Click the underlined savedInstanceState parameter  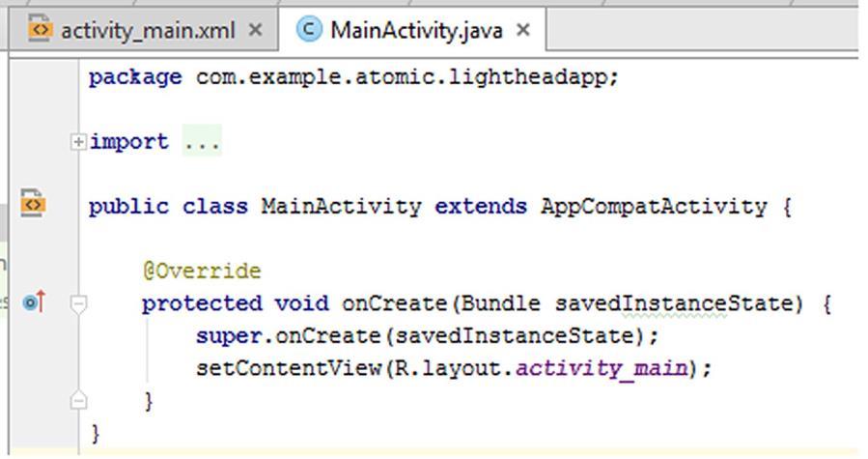coord(674,303)
